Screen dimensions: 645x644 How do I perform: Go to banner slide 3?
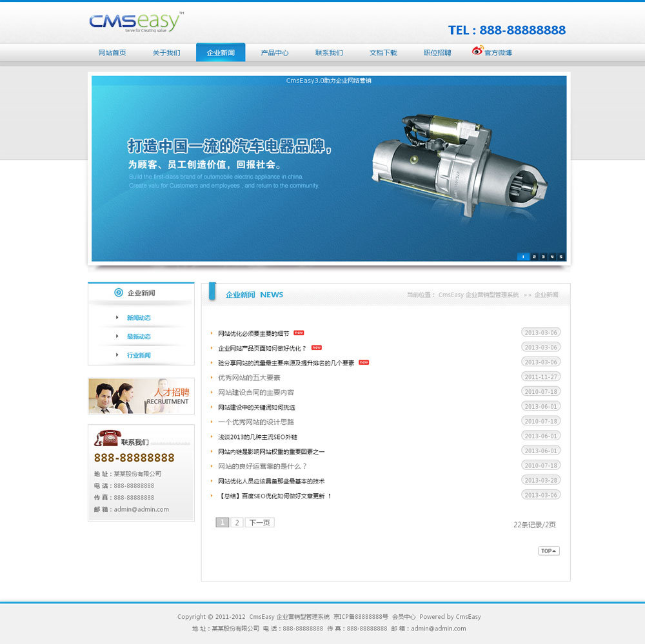(542, 257)
